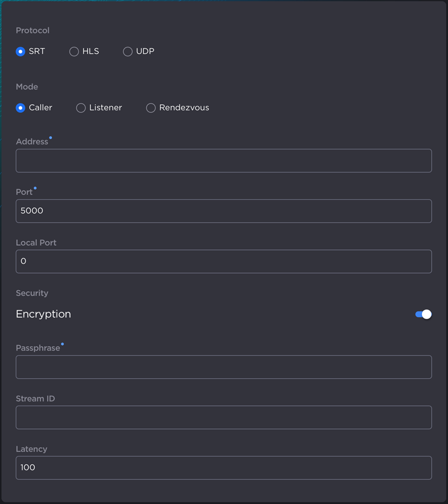The image size is (448, 504).
Task: Click inside the Address input field
Action: pos(224,160)
